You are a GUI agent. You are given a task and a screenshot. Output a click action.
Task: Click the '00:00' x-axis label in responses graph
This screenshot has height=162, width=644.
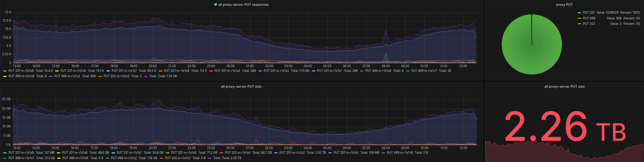tap(231, 66)
